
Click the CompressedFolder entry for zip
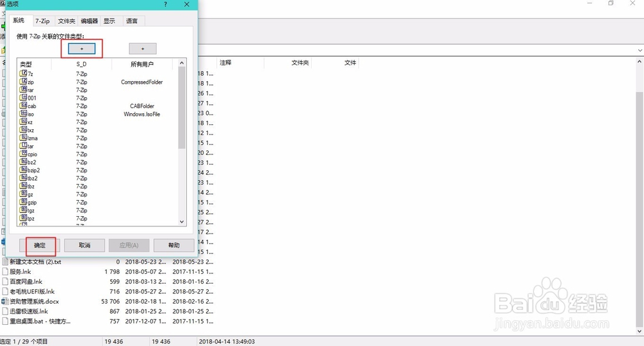142,82
